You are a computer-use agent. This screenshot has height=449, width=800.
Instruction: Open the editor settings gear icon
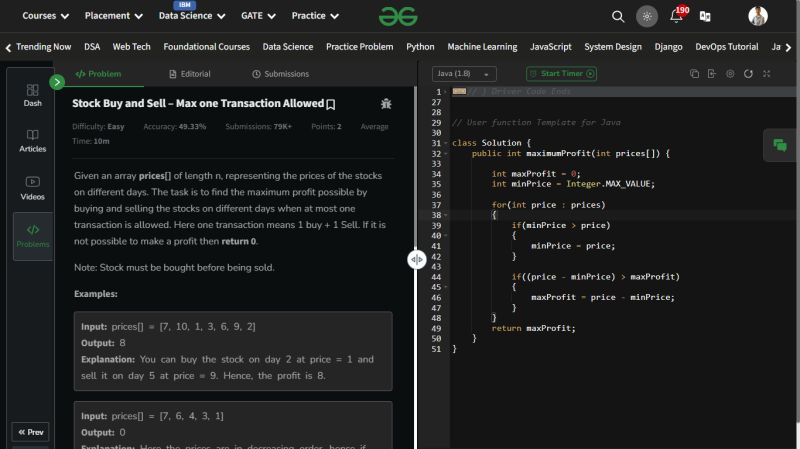tap(730, 74)
